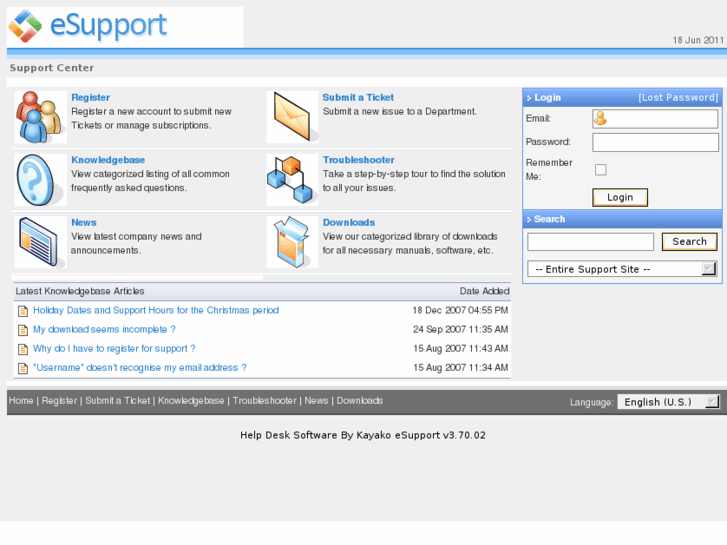
Task: Open Knowledgebase in the footer menu
Action: 191,401
